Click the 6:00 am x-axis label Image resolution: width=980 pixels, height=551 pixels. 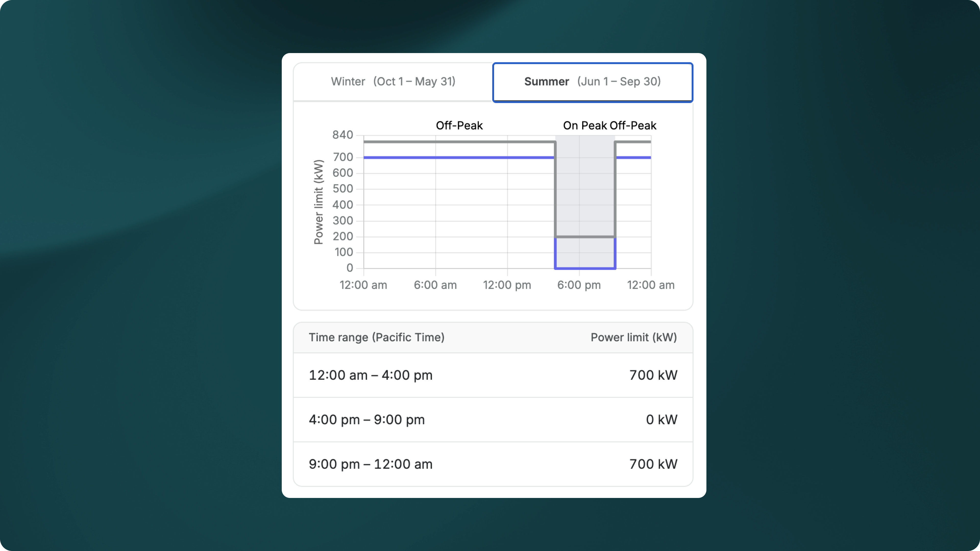435,285
